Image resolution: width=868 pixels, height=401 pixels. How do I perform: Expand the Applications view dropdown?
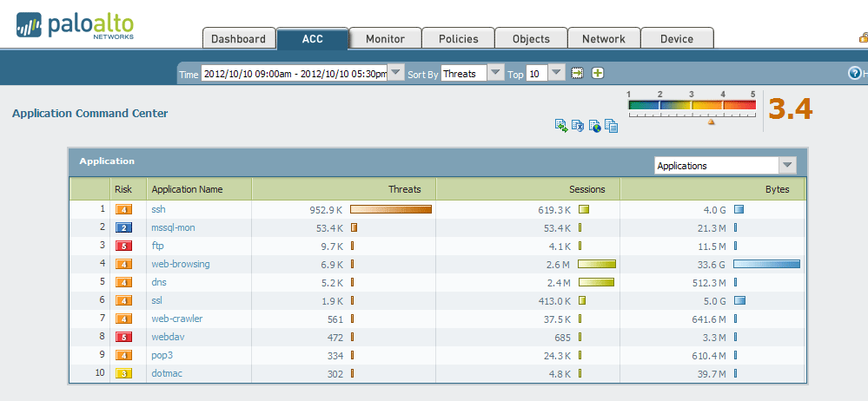tap(787, 166)
